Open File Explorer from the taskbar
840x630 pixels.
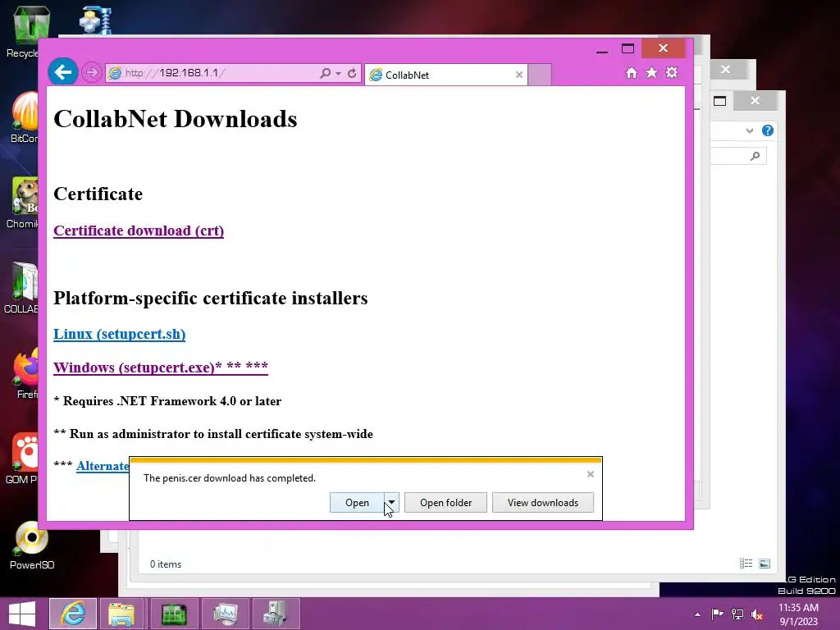[121, 614]
